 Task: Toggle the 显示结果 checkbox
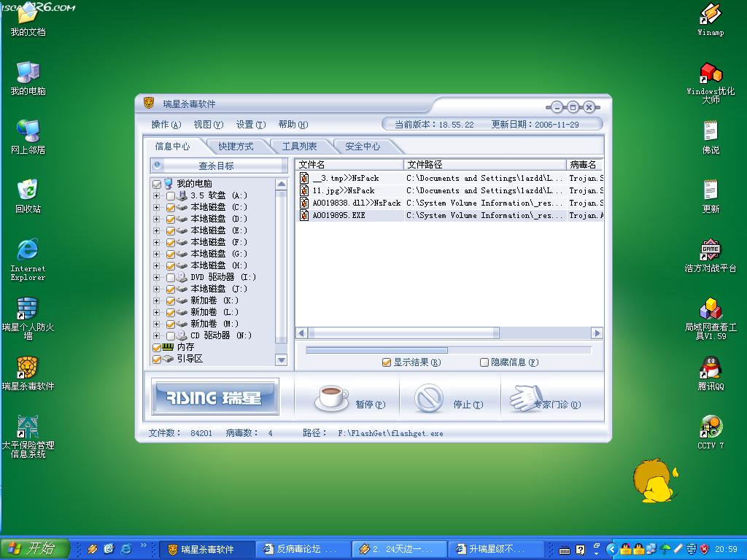(x=387, y=362)
